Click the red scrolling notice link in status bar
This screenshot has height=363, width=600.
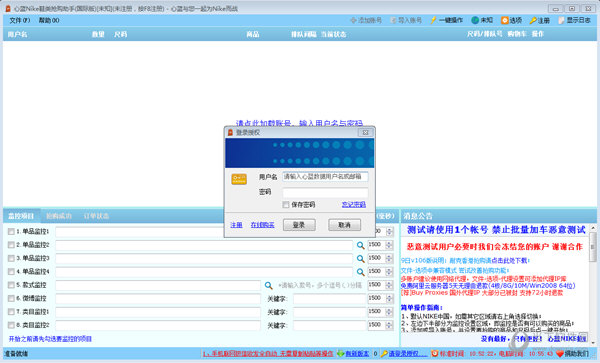pos(268,354)
